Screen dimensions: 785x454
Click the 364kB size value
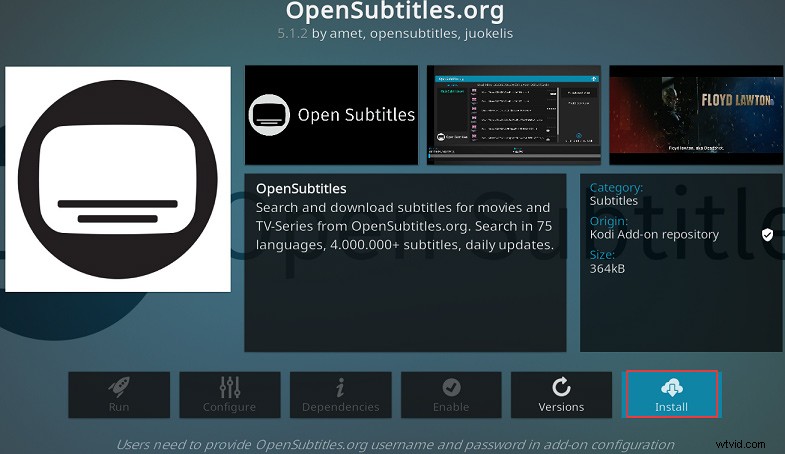[x=607, y=269]
